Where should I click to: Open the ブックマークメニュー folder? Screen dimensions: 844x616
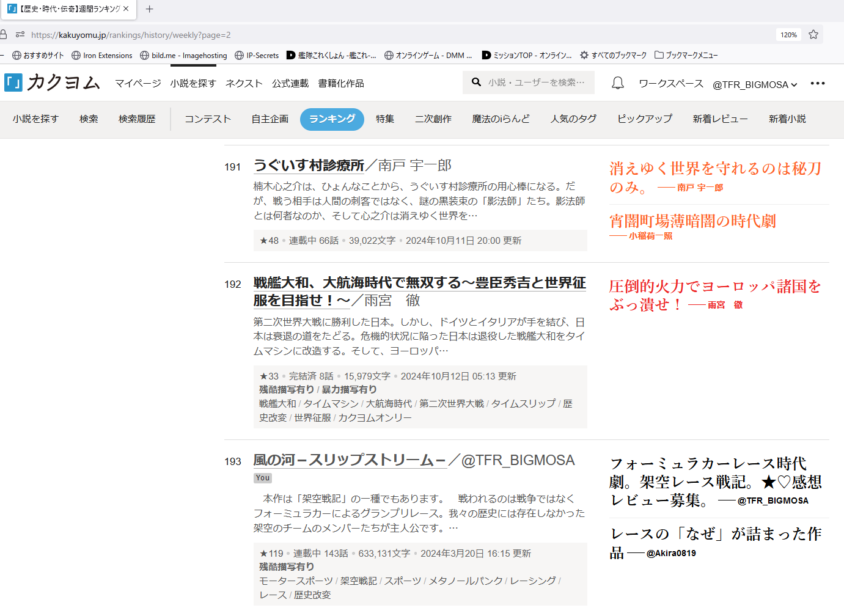(686, 55)
